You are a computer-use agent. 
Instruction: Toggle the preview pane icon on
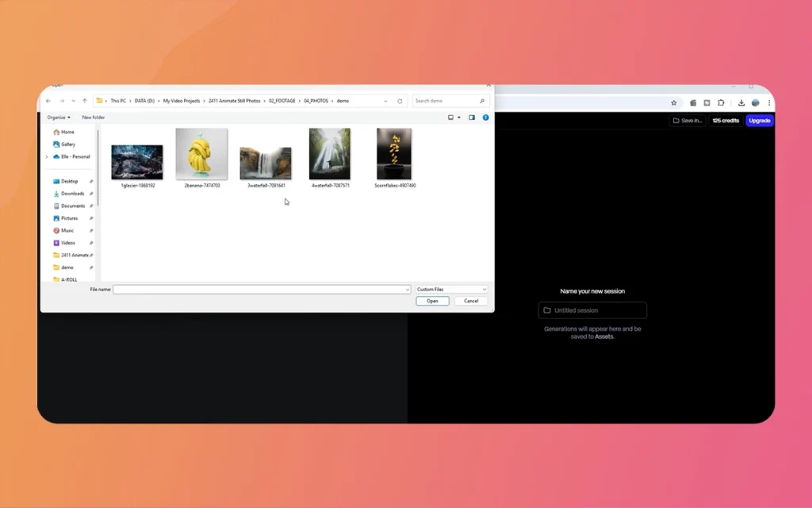click(472, 117)
